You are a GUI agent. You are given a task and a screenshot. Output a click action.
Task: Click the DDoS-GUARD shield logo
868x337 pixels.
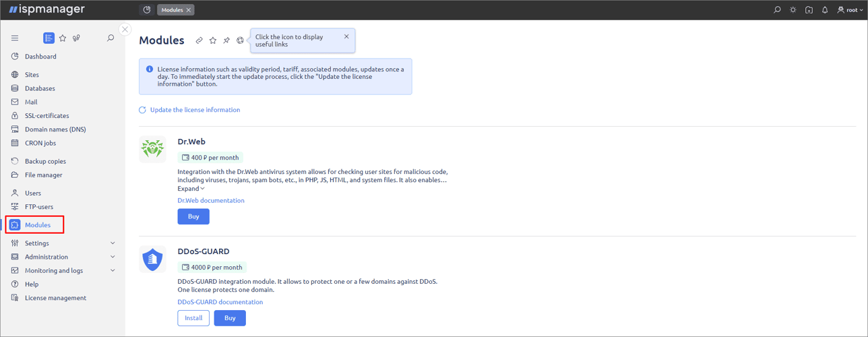(152, 259)
